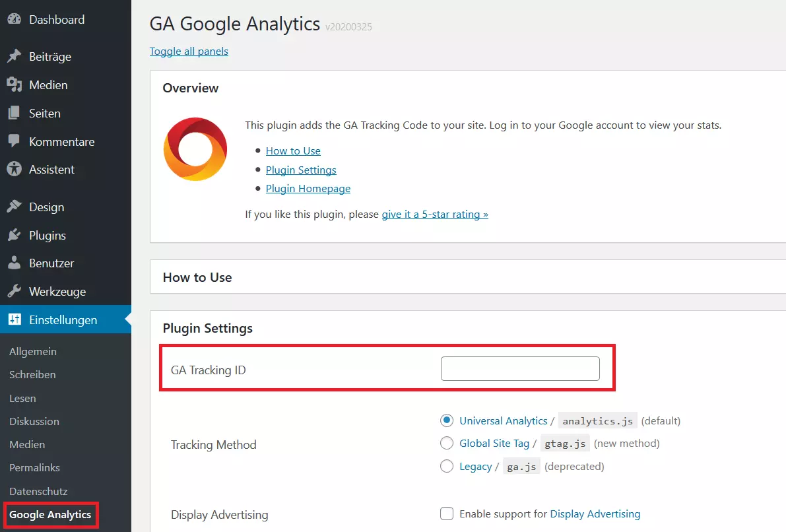Click the Kommentare speech bubble icon

(15, 141)
